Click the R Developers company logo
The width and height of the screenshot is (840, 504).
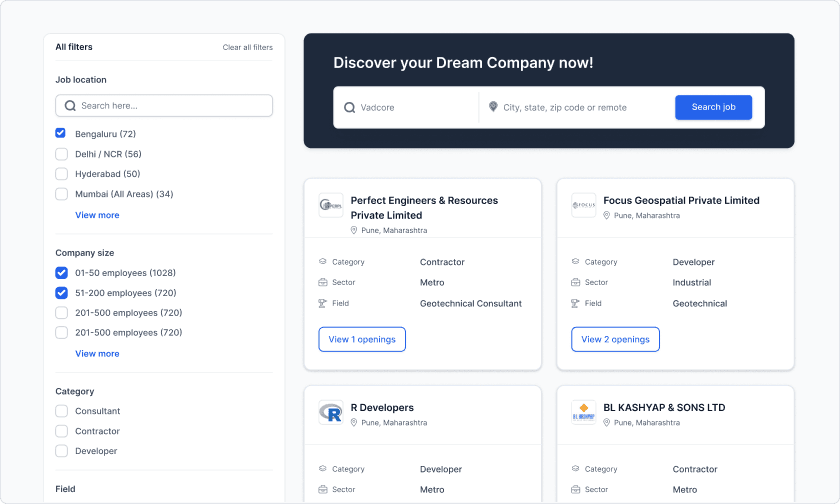330,413
